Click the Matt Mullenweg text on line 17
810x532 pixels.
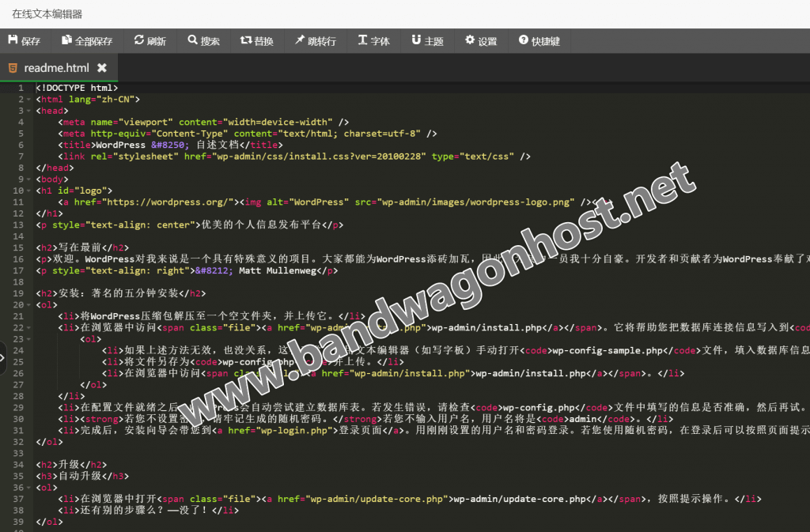(x=278, y=270)
